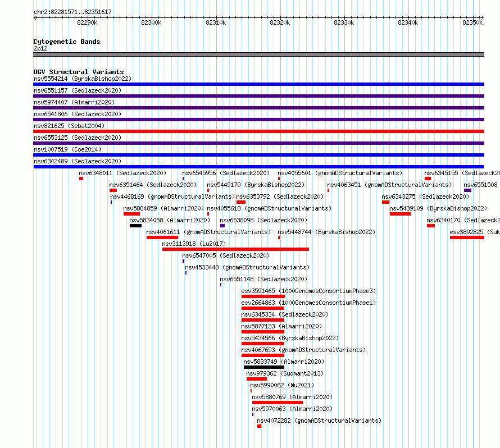Click the Cytogenetic Bands track title

pos(67,42)
